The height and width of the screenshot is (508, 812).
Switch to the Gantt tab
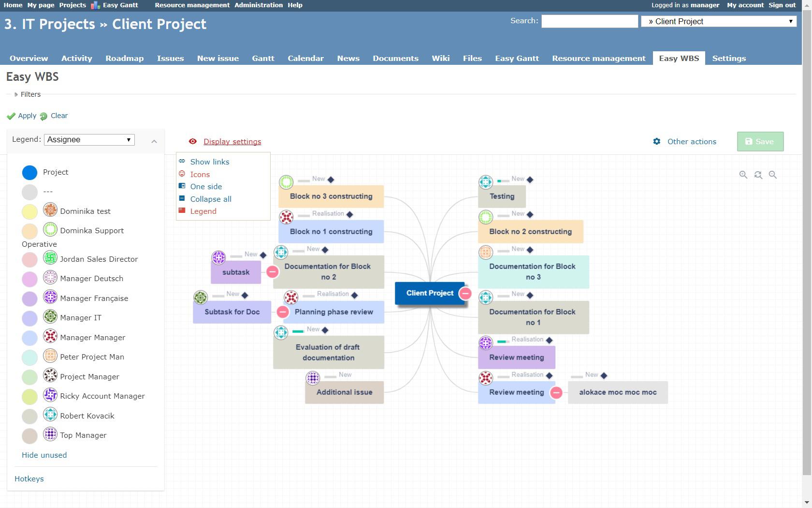point(263,58)
